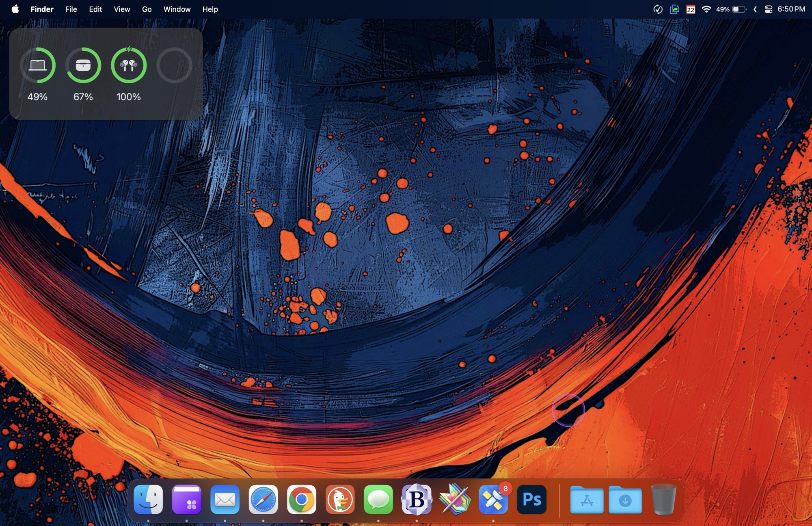Image resolution: width=812 pixels, height=526 pixels.
Task: Open the File menu
Action: point(71,9)
